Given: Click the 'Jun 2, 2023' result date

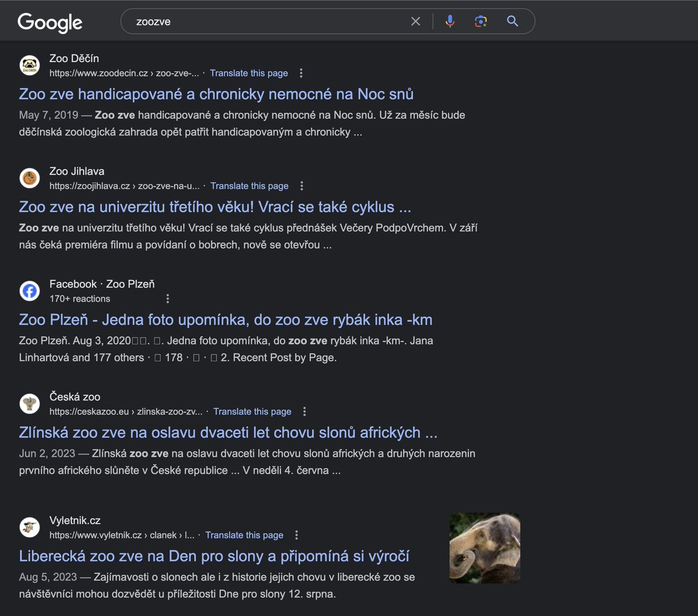Looking at the screenshot, I should coord(47,454).
